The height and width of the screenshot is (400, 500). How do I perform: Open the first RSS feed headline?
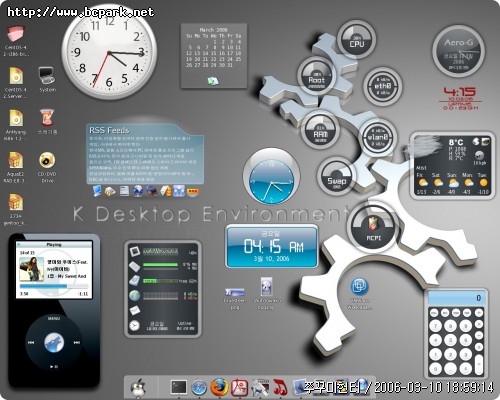[139, 138]
